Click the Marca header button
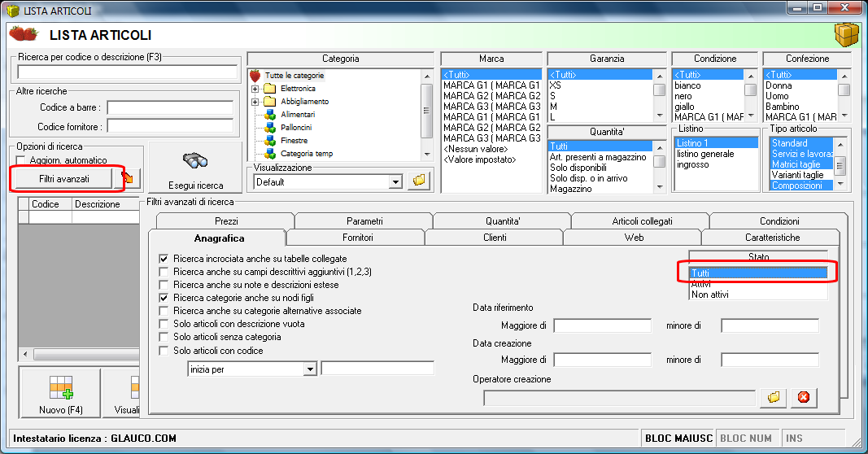This screenshot has height=454, width=868. pos(491,59)
